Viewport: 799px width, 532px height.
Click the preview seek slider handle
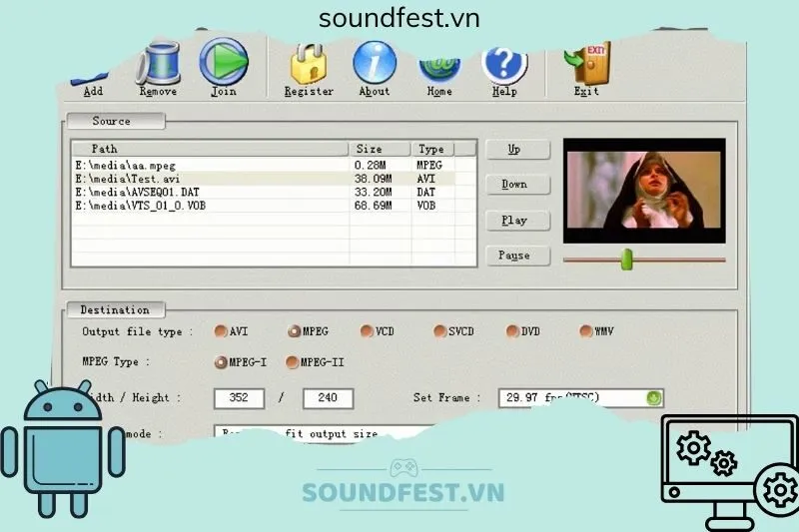(x=627, y=260)
